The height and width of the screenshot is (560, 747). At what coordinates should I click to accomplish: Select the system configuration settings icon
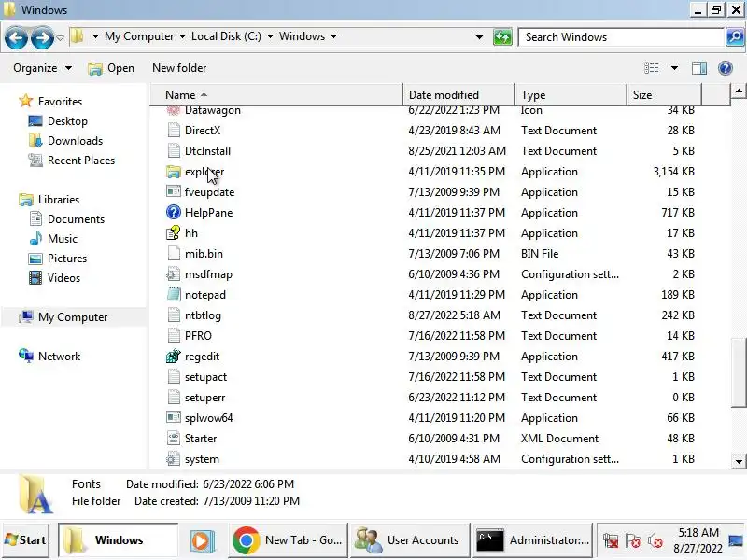[174, 459]
